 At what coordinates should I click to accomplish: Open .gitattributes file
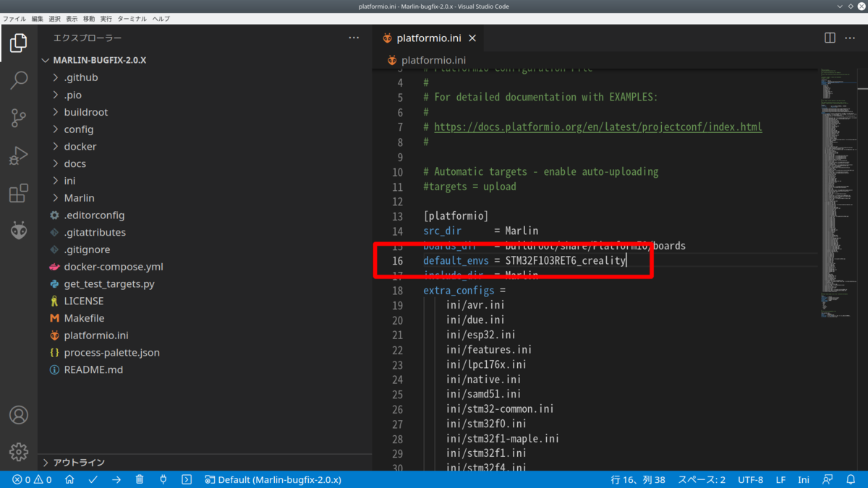205,232
